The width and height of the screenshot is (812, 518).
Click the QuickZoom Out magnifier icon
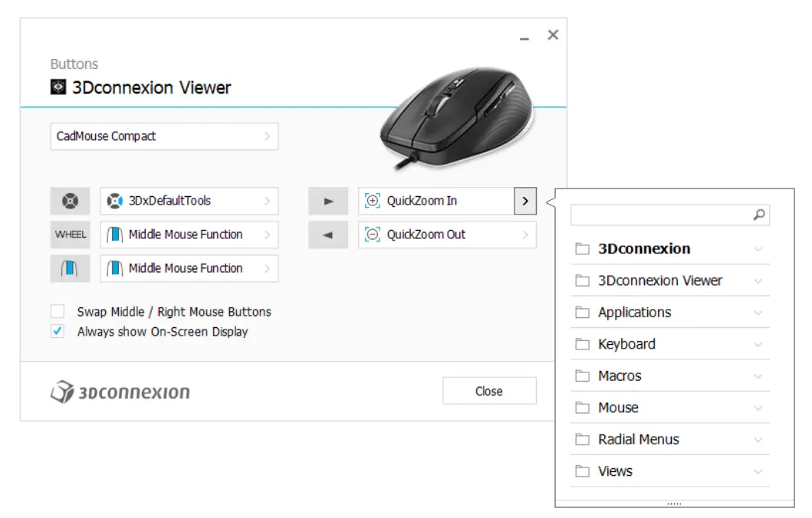coord(372,234)
